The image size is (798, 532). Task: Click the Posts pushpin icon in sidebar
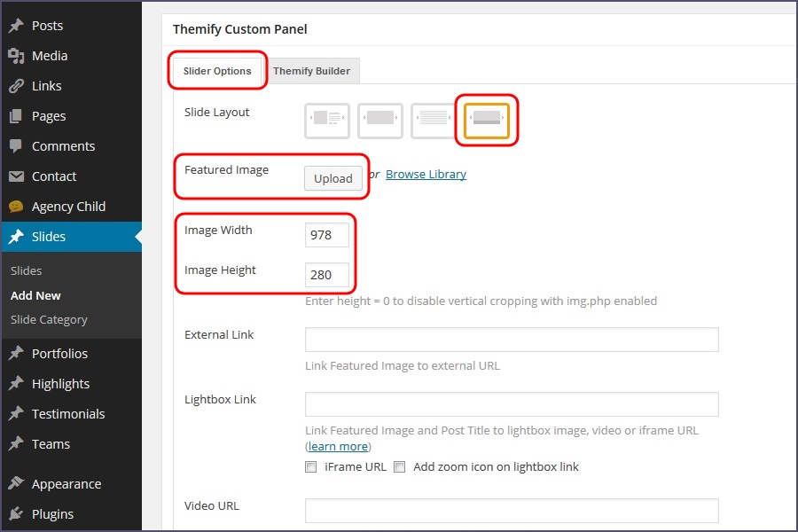pyautogui.click(x=16, y=26)
